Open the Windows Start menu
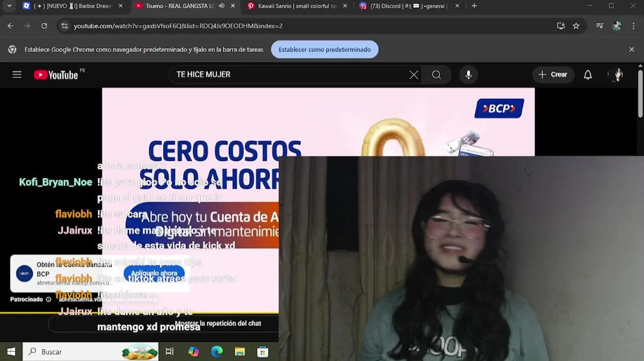 [x=11, y=351]
